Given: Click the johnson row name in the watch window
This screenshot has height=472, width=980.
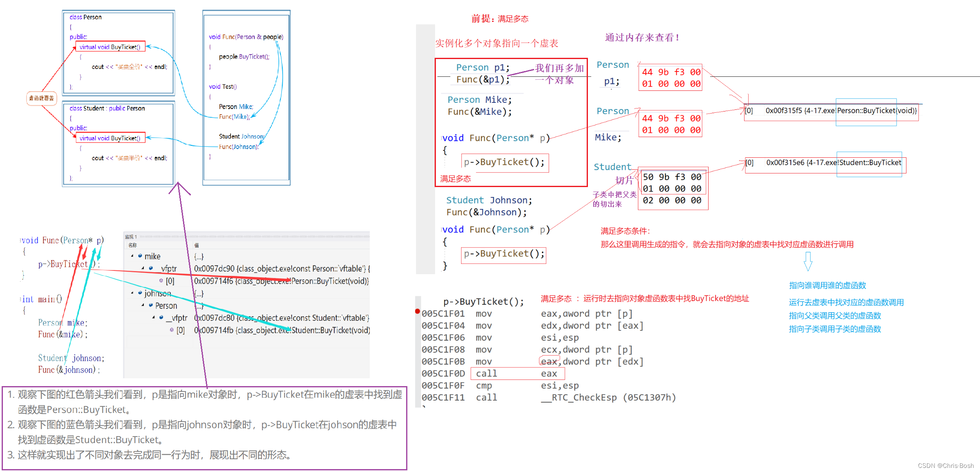Looking at the screenshot, I should click(x=157, y=293).
